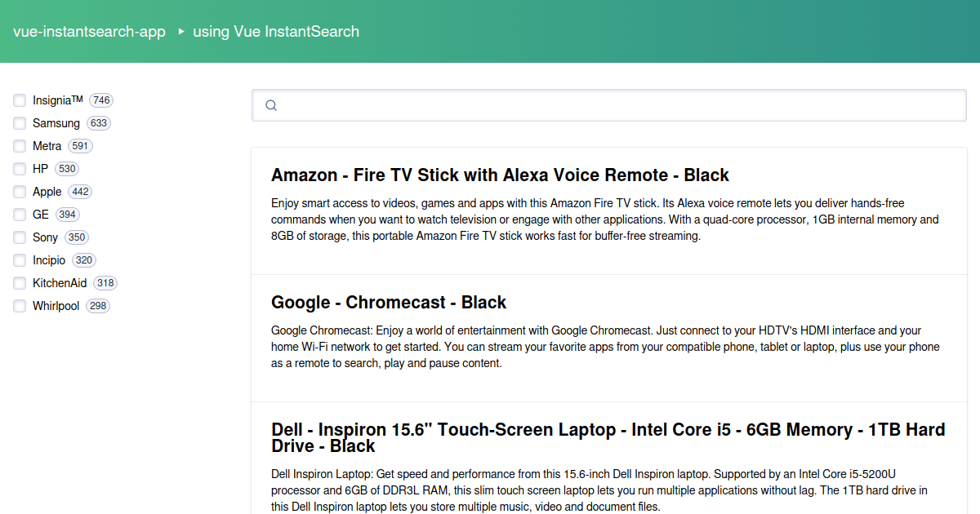Check the Sony brand filter
980x514 pixels.
pos(20,237)
